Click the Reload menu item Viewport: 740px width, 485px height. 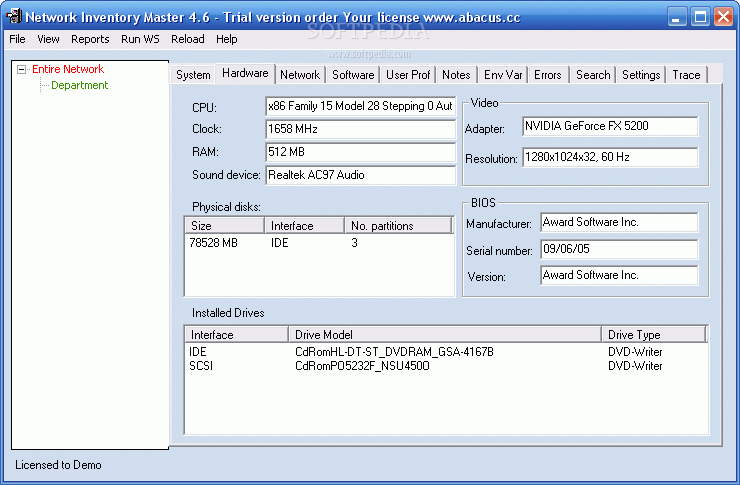pyautogui.click(x=187, y=39)
